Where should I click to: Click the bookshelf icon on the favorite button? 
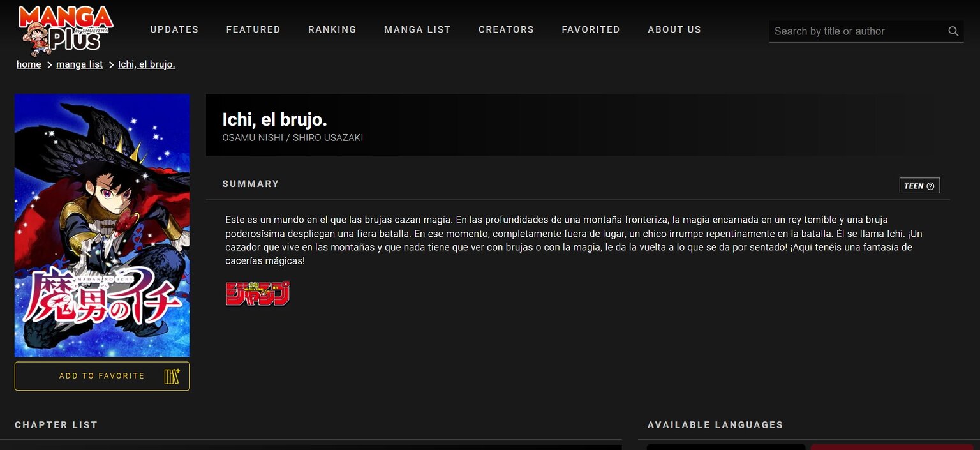172,376
